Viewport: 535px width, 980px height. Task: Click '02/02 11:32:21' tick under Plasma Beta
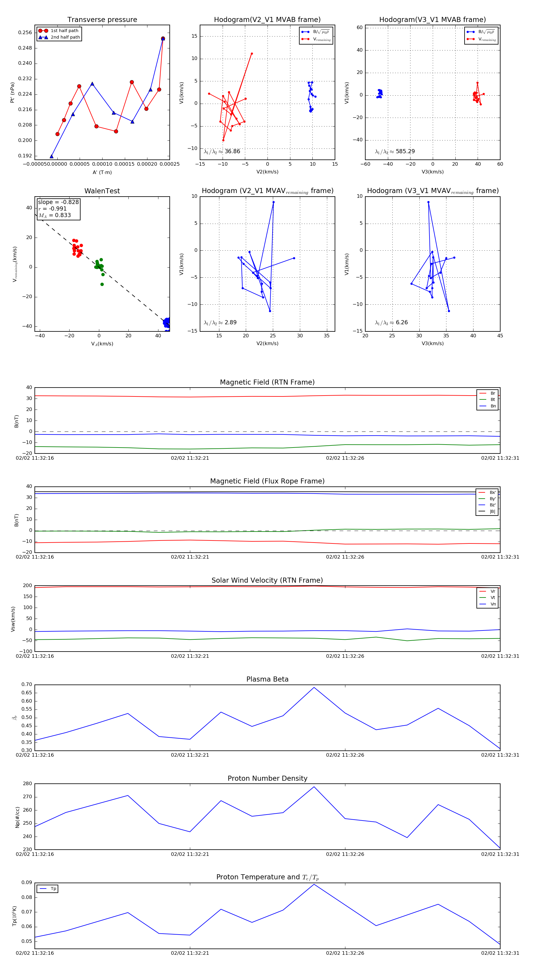pyautogui.click(x=190, y=755)
